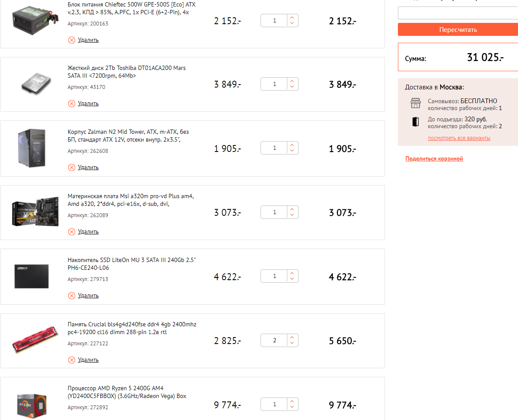Increase quantity of AMD Ryzen 5 processor

(x=292, y=401)
